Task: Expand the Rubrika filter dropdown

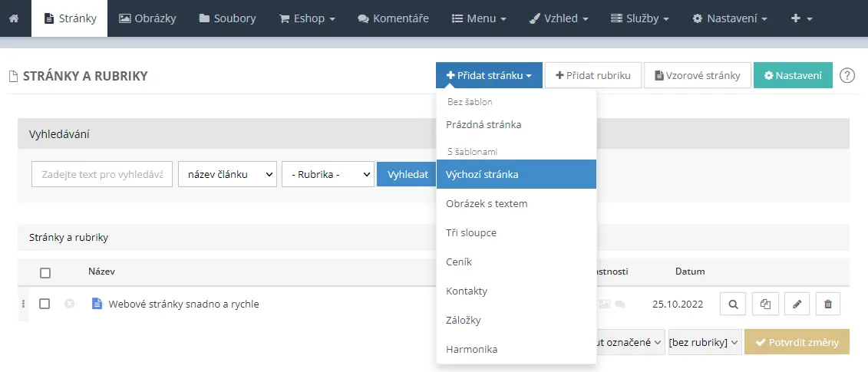Action: (328, 174)
